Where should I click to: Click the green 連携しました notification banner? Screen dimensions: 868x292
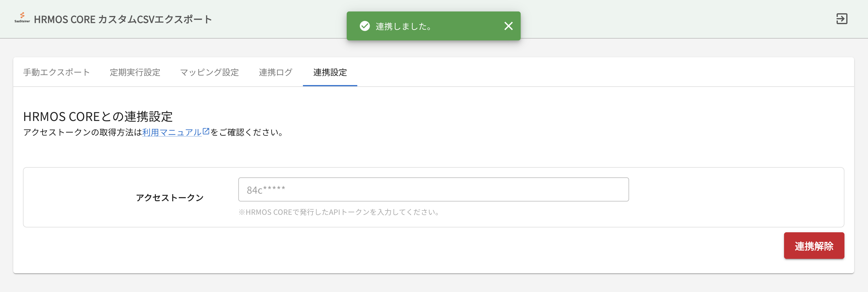(433, 26)
